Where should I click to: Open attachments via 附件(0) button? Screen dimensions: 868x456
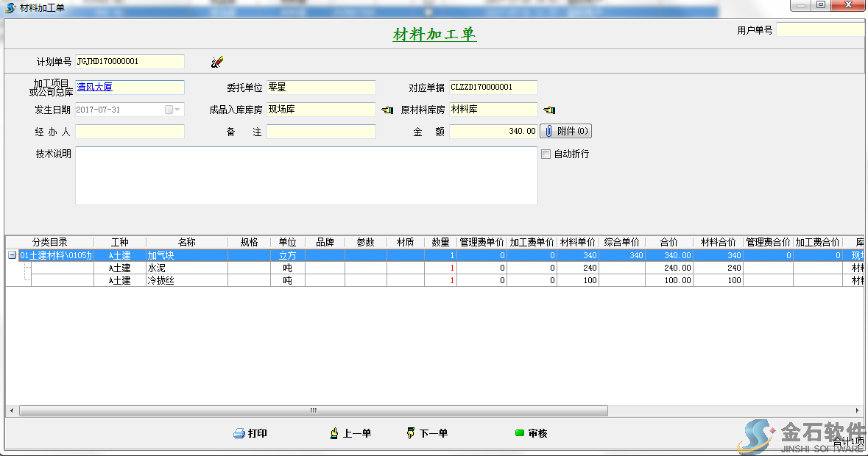(x=565, y=132)
